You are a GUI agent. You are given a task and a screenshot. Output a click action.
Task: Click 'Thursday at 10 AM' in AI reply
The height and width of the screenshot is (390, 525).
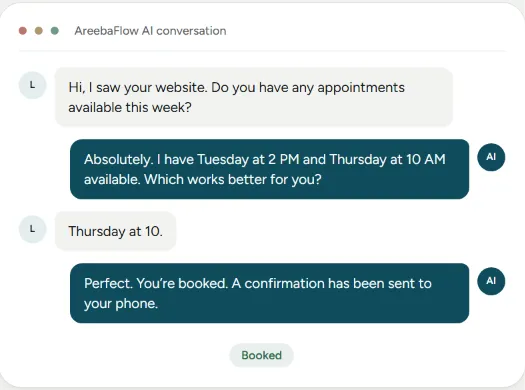pyautogui.click(x=387, y=159)
